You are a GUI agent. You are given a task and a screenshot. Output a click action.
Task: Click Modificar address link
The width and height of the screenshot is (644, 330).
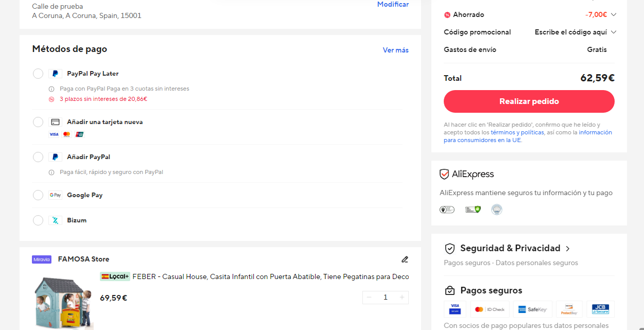[x=393, y=5]
